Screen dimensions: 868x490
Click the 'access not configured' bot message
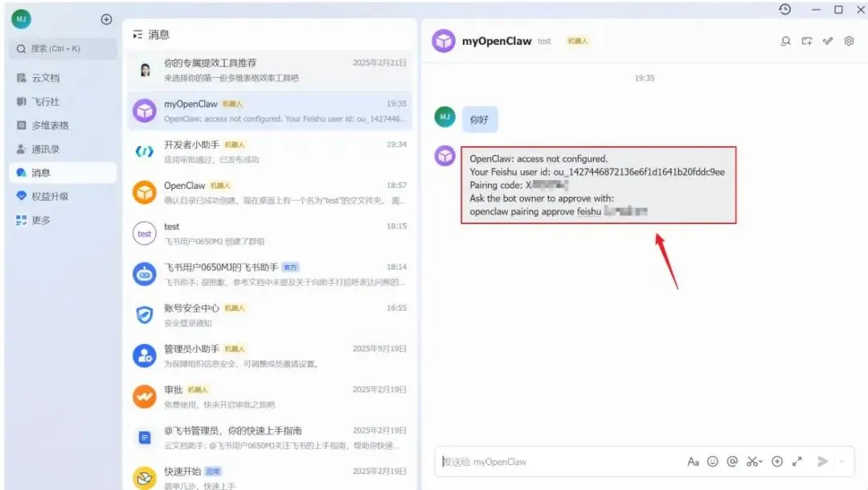tap(599, 186)
